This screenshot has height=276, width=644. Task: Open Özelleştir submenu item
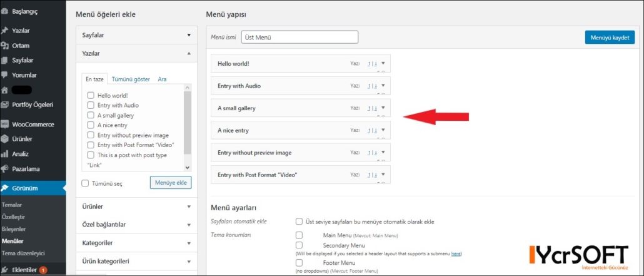coord(13,217)
